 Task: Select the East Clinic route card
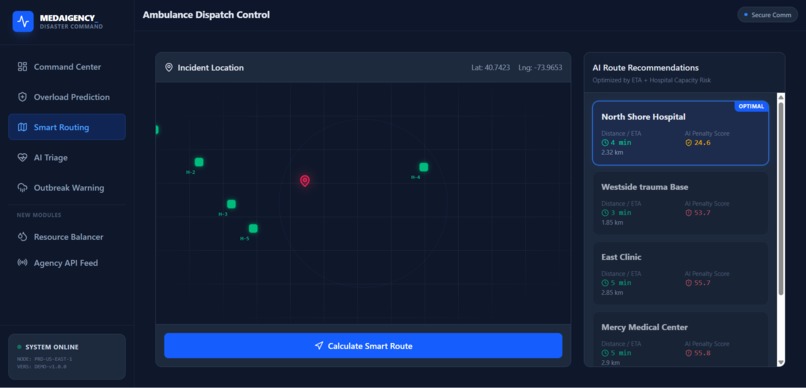[x=681, y=273]
